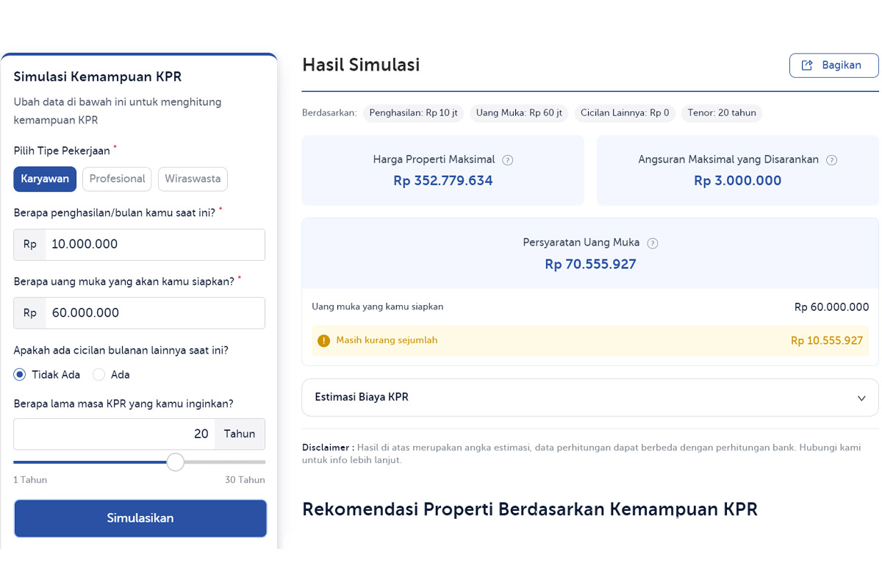Click the Bagikan button
This screenshot has height=588, width=882.
click(x=833, y=65)
